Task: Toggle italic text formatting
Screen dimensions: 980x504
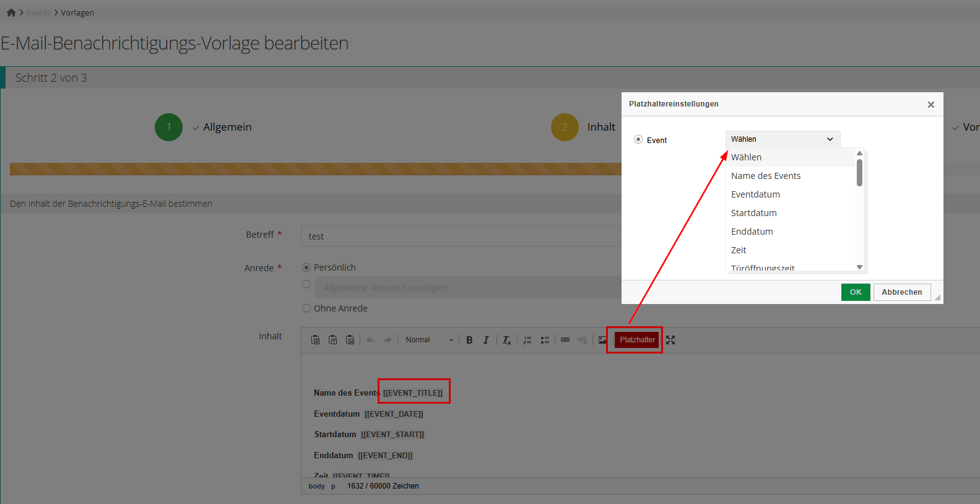Action: [x=486, y=340]
